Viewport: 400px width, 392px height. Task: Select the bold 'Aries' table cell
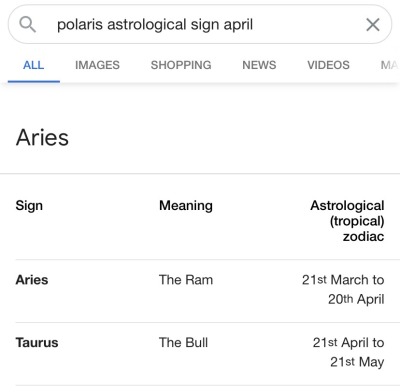(x=32, y=280)
